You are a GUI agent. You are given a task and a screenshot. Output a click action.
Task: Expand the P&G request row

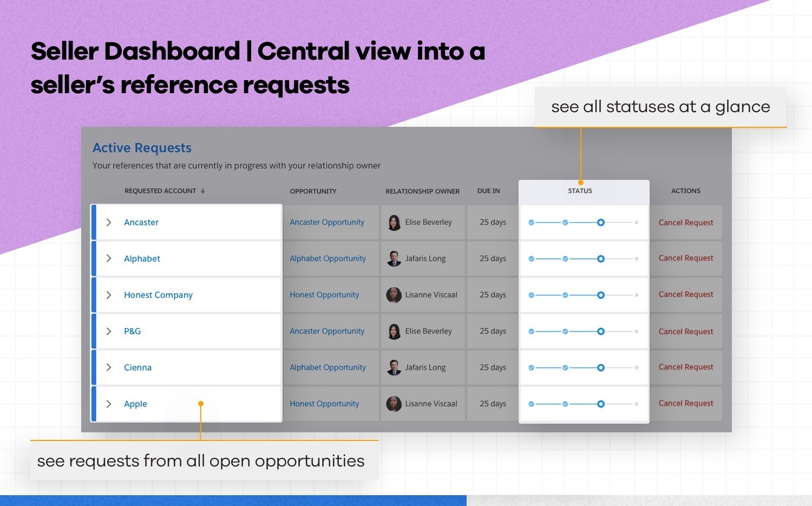tap(109, 332)
